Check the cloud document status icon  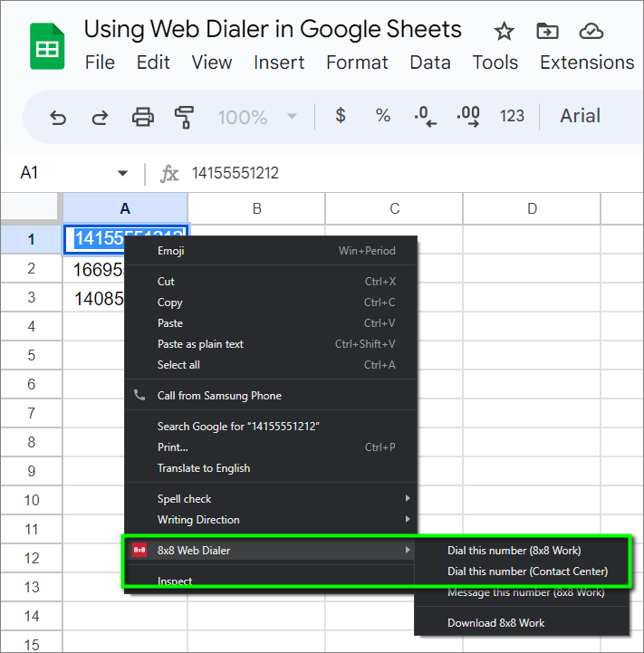(x=591, y=31)
